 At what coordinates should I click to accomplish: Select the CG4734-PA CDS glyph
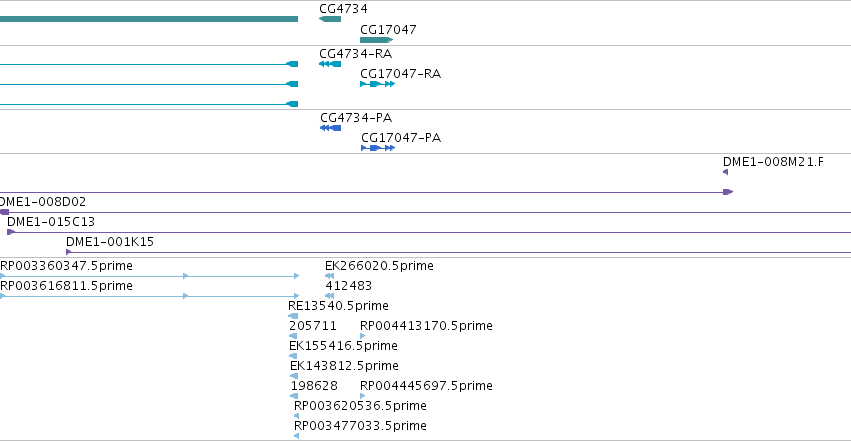point(331,128)
